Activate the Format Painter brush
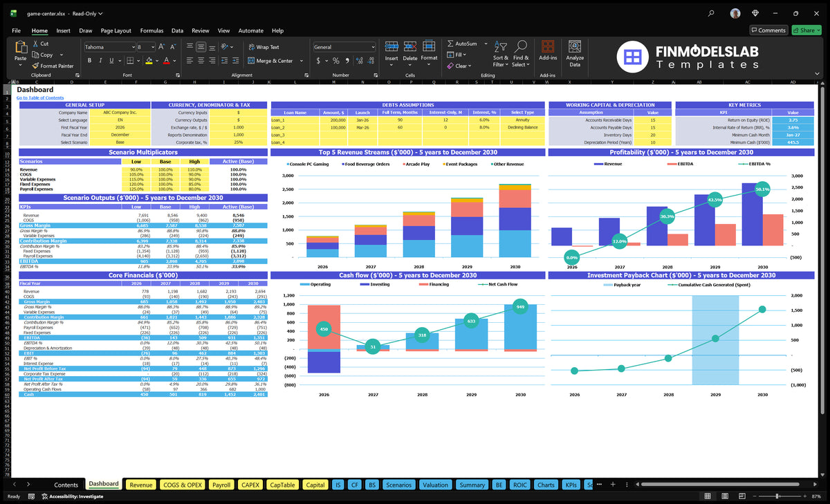Viewport: 830px width, 504px height. (35, 66)
